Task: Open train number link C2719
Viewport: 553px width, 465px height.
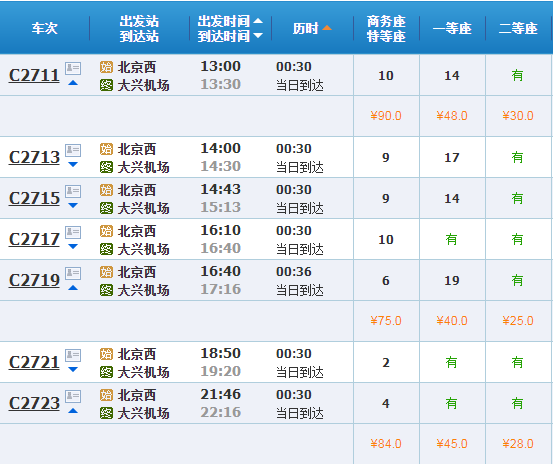Action: point(34,280)
